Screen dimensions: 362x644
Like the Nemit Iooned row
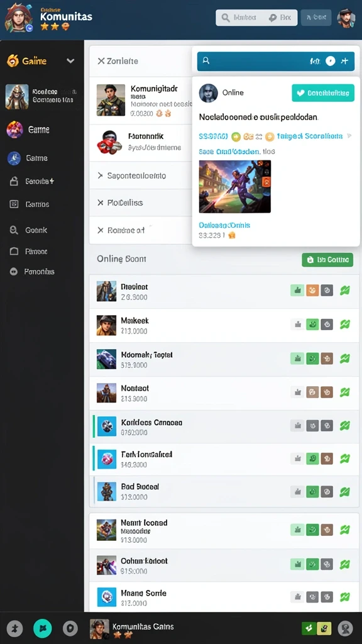tap(297, 530)
